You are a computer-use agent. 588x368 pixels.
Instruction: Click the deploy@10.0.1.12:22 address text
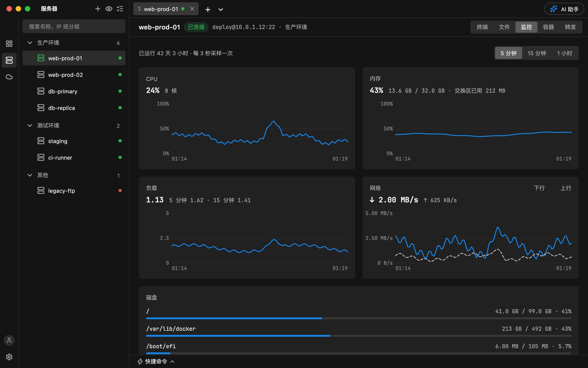point(243,27)
